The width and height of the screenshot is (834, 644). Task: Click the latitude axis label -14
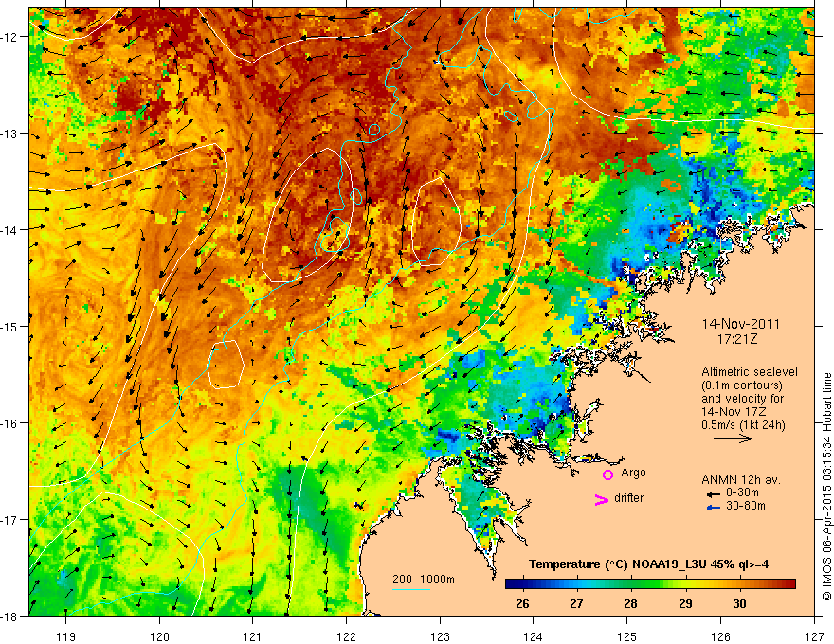[11, 230]
